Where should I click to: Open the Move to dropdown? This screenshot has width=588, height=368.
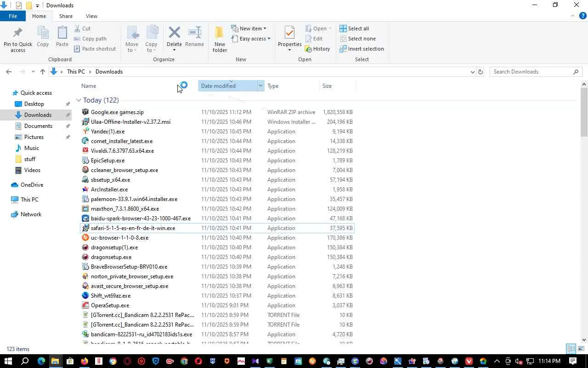(x=132, y=40)
